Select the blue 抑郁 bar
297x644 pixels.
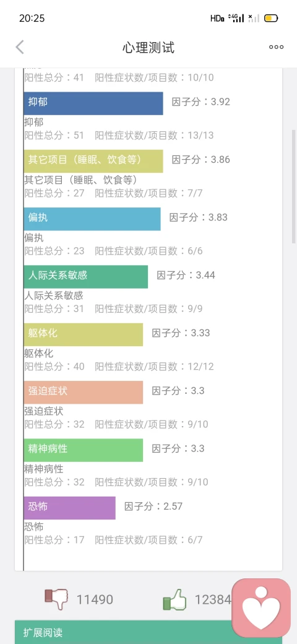click(93, 103)
